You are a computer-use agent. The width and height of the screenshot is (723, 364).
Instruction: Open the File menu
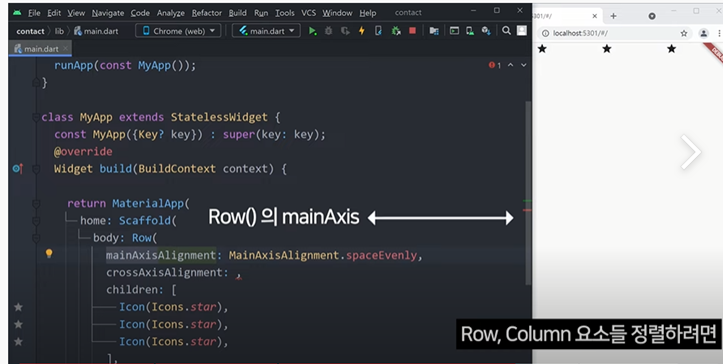[x=34, y=13]
